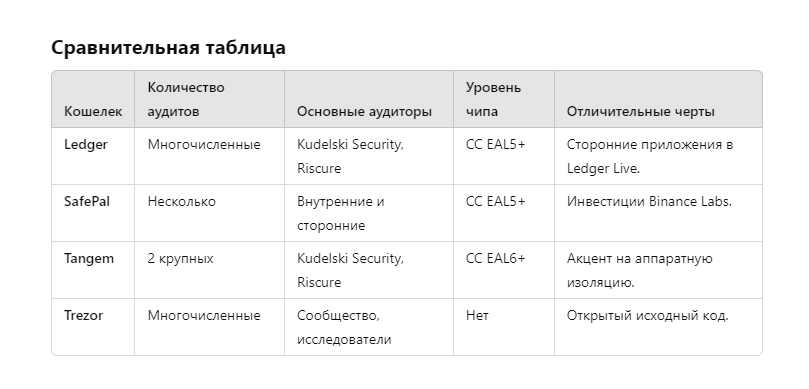Click the Уровень чипа header cell
The width and height of the screenshot is (809, 389).
pyautogui.click(x=504, y=99)
